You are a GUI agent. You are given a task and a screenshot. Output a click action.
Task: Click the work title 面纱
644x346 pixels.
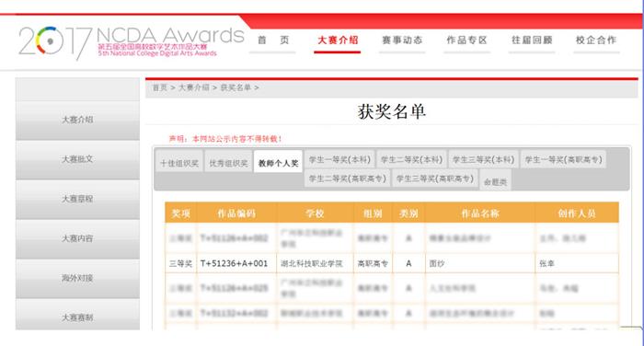(437, 263)
